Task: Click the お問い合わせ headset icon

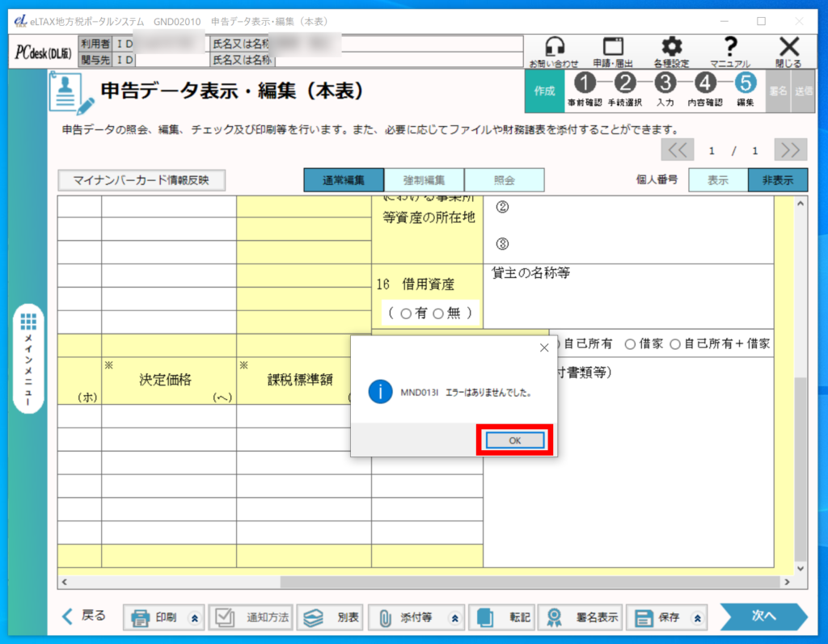Action: click(554, 48)
